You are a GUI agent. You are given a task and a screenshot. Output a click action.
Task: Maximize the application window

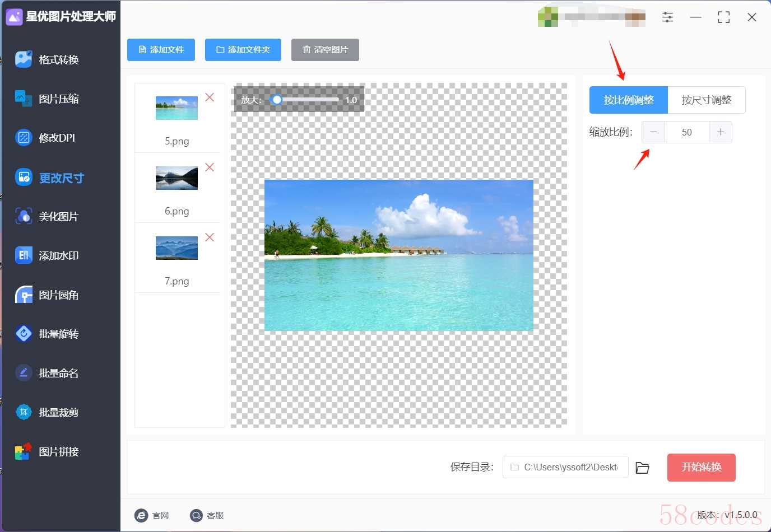(x=724, y=17)
